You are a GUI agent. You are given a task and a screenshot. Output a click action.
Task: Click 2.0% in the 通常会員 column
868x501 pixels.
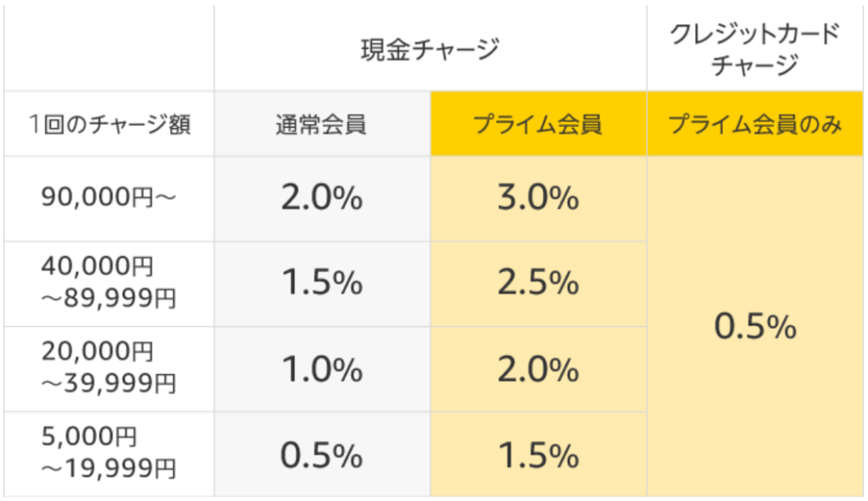click(x=321, y=199)
